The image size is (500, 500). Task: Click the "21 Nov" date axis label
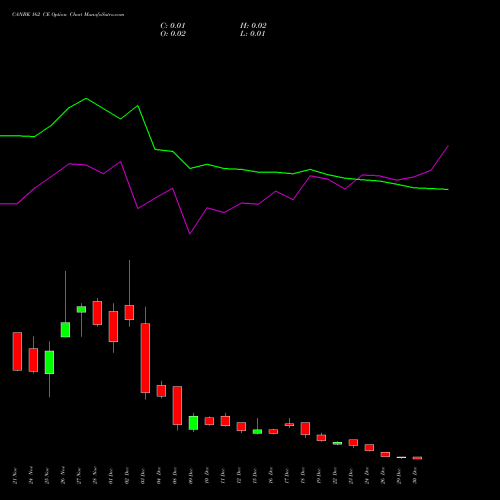(x=15, y=476)
